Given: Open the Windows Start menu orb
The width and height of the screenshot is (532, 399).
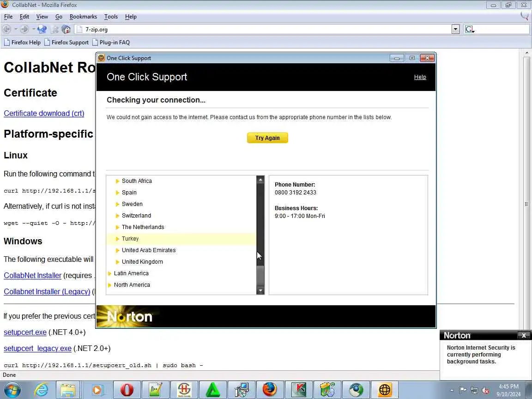Looking at the screenshot, I should coord(12,389).
